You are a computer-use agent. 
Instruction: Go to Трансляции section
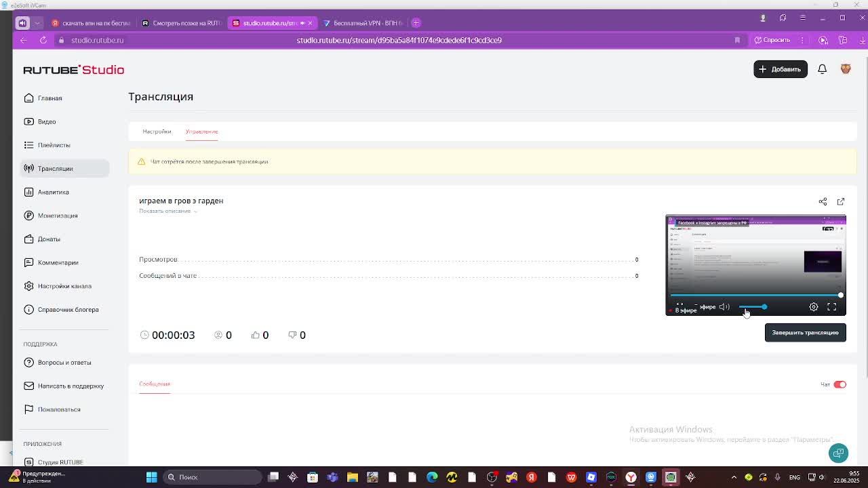[64, 169]
